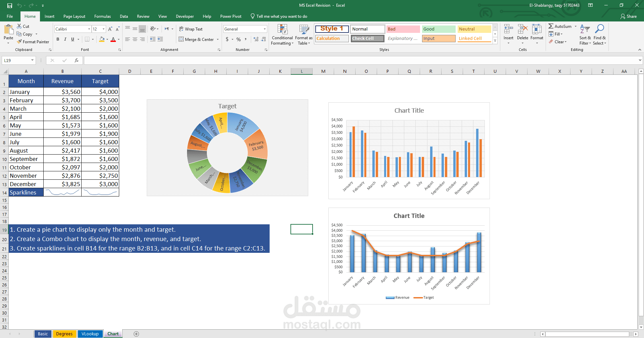
Task: Open the font size dropdown
Action: point(103,29)
